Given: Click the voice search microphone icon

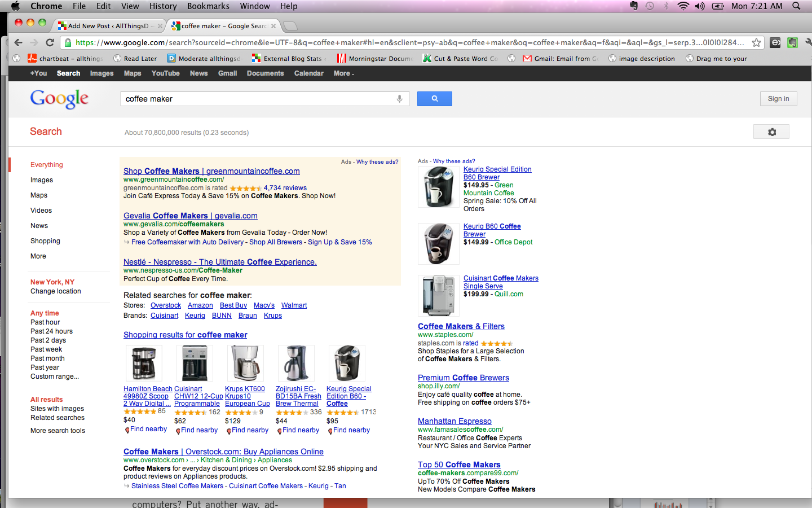Looking at the screenshot, I should (400, 99).
